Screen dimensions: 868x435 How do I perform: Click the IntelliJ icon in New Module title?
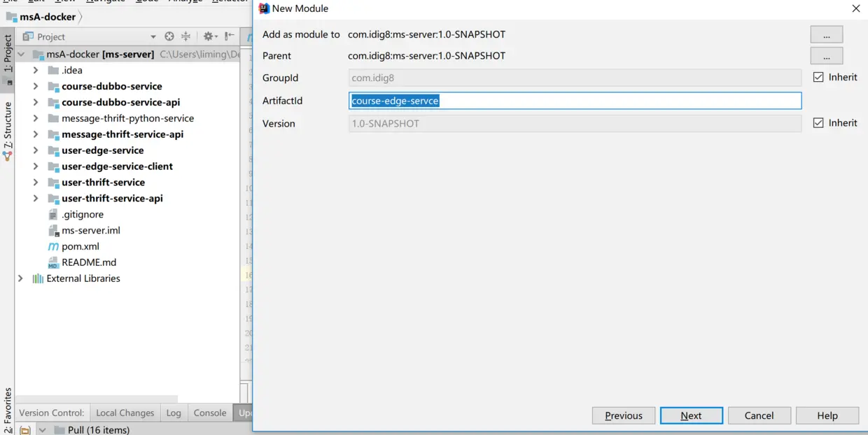(x=264, y=8)
